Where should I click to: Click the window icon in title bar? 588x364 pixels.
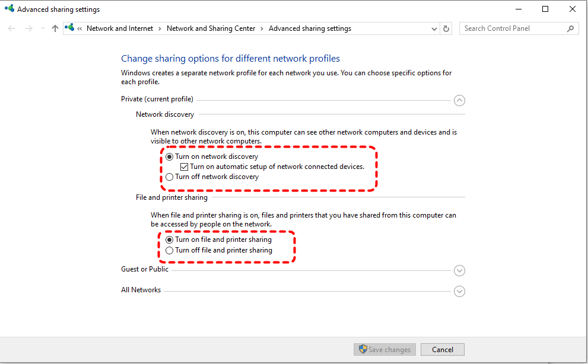coord(9,9)
